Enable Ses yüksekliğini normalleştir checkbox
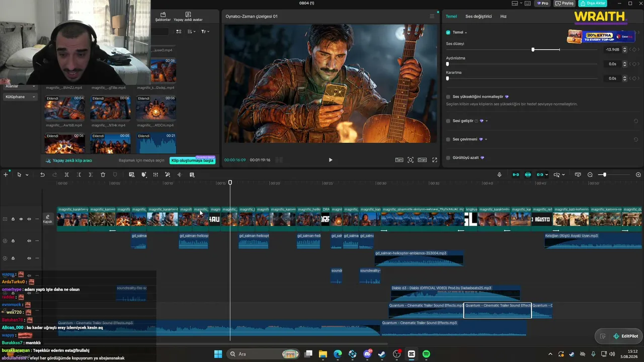This screenshot has height=362, width=644. tap(448, 97)
